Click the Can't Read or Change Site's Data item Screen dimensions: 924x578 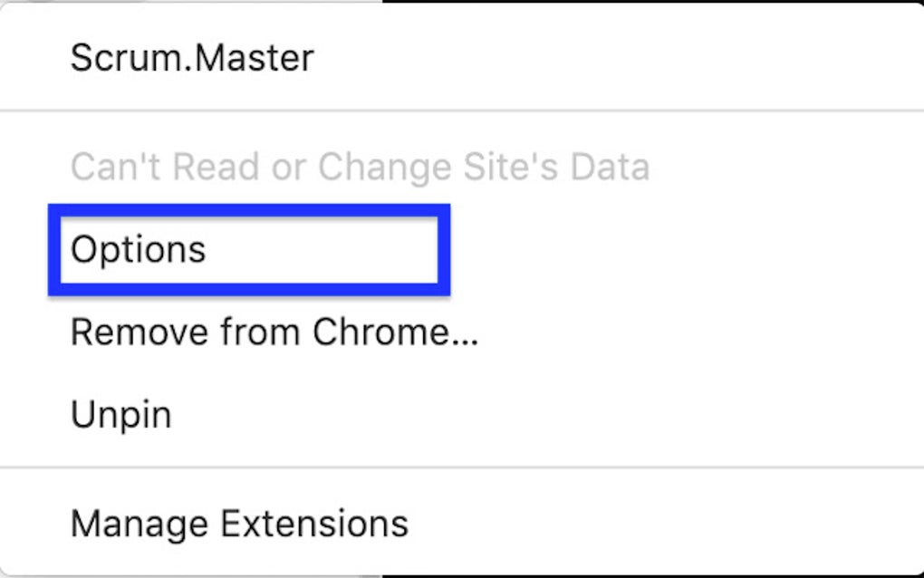[360, 167]
